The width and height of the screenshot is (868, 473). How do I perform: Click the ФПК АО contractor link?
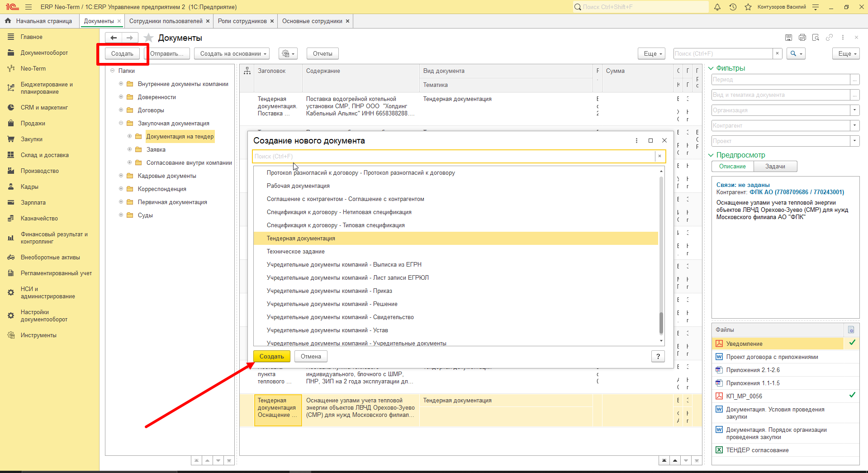point(797,192)
